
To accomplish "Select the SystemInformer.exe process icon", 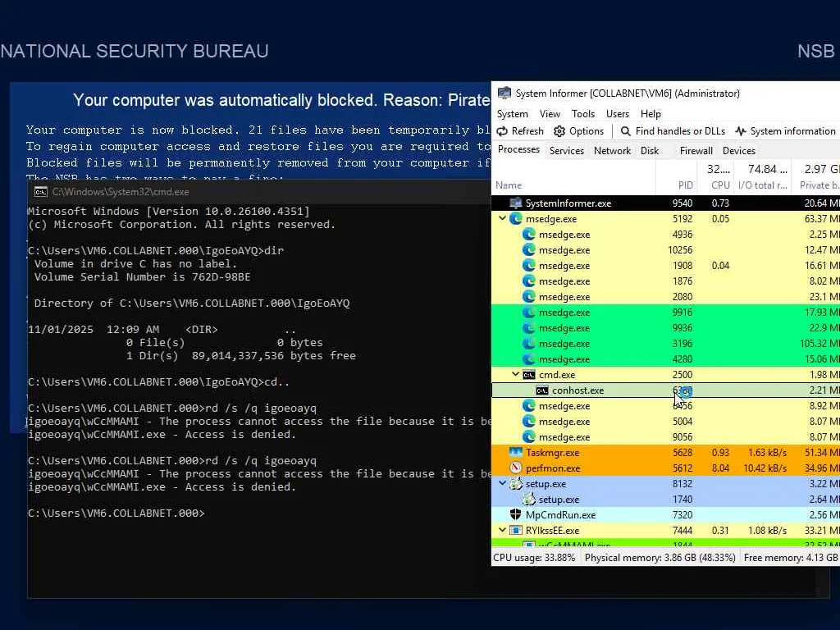I will tap(516, 203).
